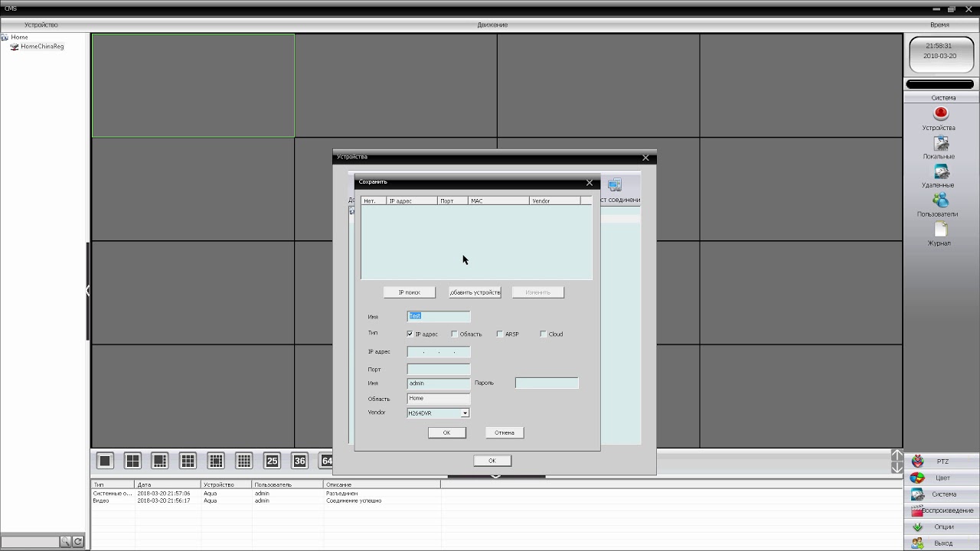Click the connection test monitor icon
Image resolution: width=980 pixels, height=551 pixels.
pyautogui.click(x=615, y=185)
